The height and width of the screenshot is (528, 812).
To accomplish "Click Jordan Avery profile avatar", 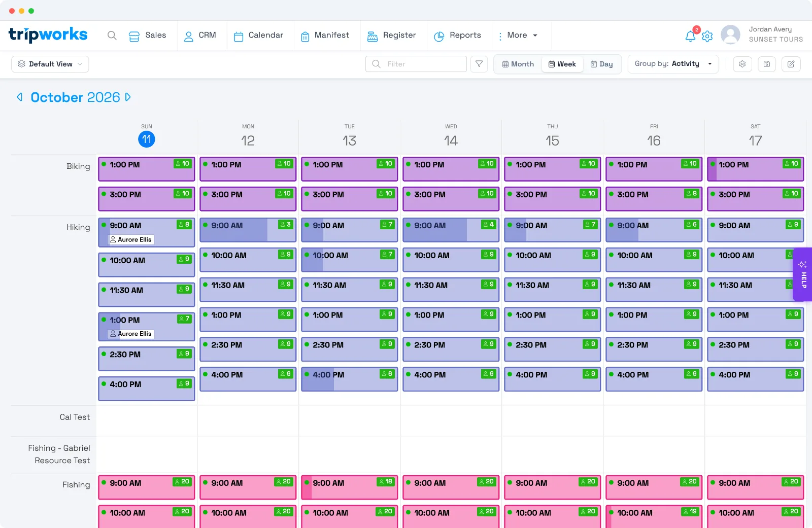I will pos(730,34).
